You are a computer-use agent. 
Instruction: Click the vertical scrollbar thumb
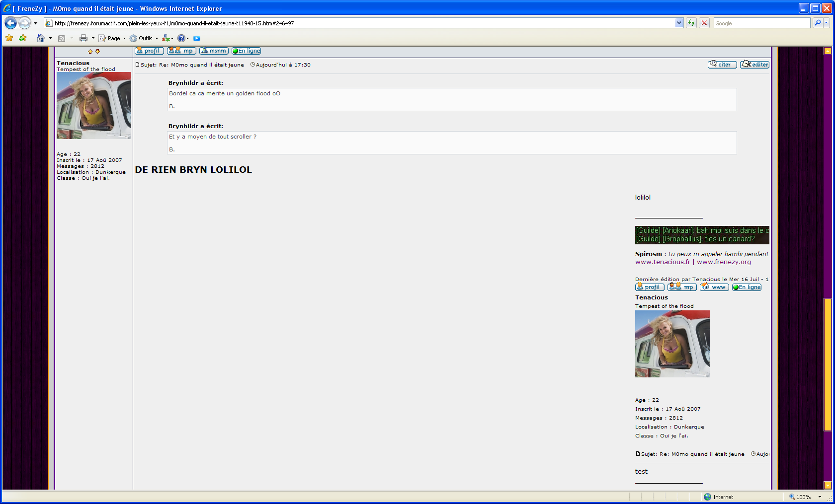pos(828,364)
